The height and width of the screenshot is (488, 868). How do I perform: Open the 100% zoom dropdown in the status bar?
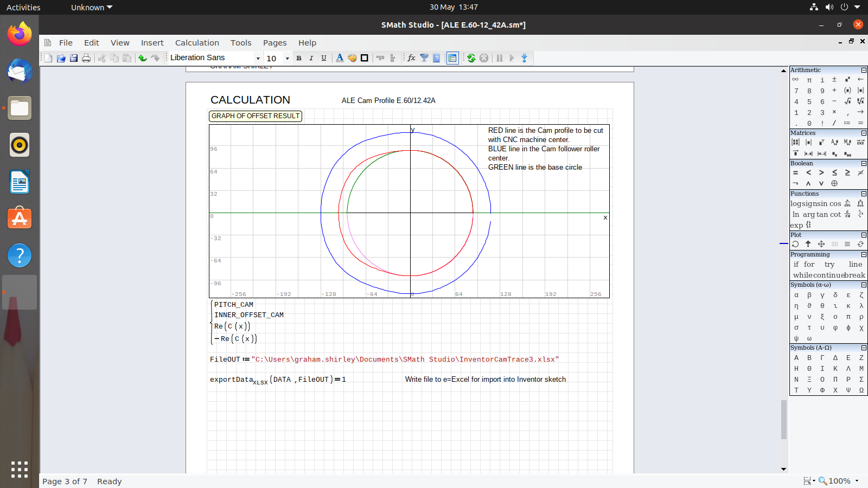tap(857, 481)
